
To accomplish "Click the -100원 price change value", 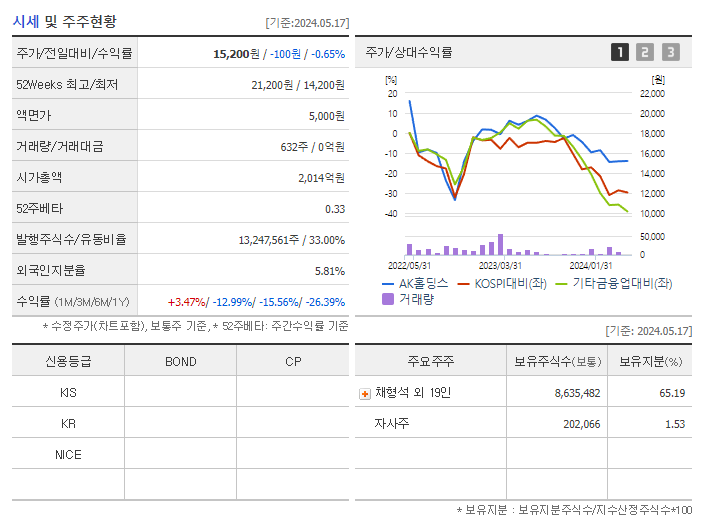I will (x=285, y=54).
